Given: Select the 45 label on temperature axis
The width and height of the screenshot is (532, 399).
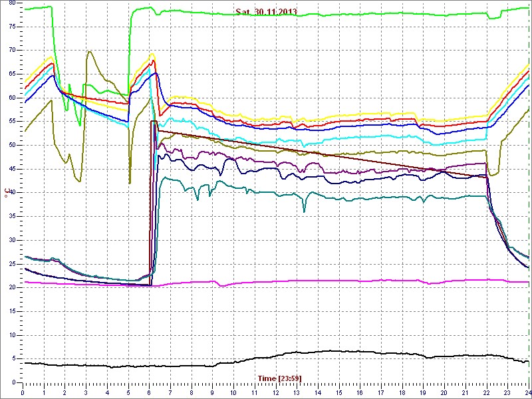Looking at the screenshot, I should pos(11,169).
